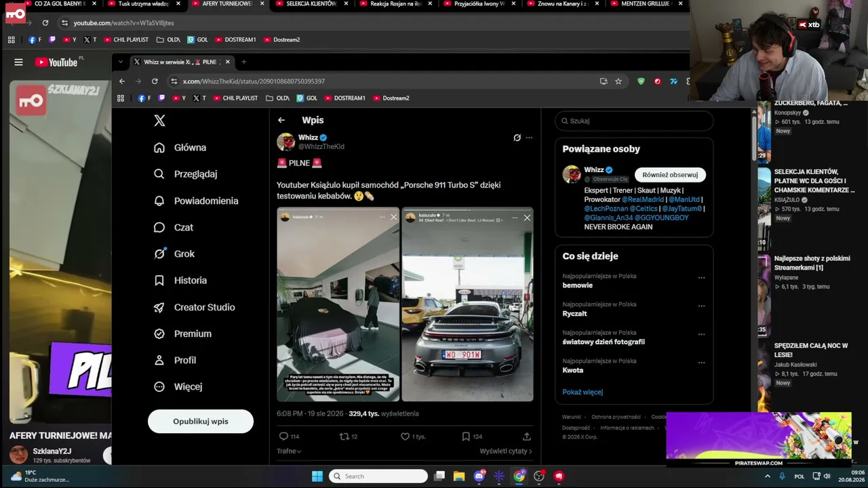
Task: Open the three-dot menu on the Whizz post
Action: [529, 138]
